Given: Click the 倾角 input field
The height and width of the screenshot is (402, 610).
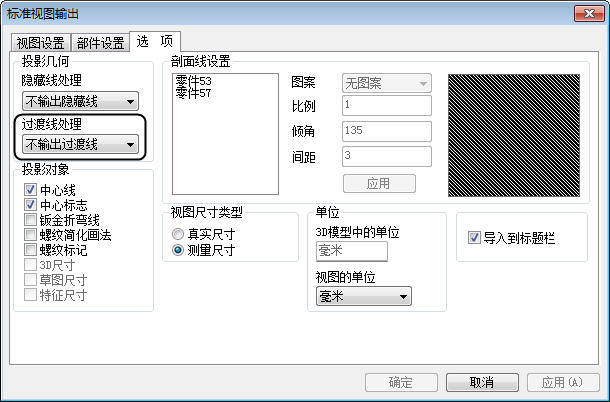Looking at the screenshot, I should (x=387, y=131).
